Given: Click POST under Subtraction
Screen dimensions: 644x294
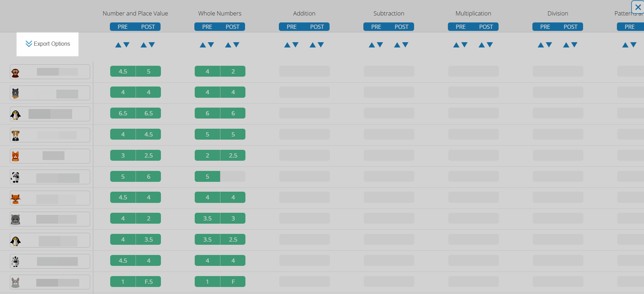Looking at the screenshot, I should coord(401,27).
